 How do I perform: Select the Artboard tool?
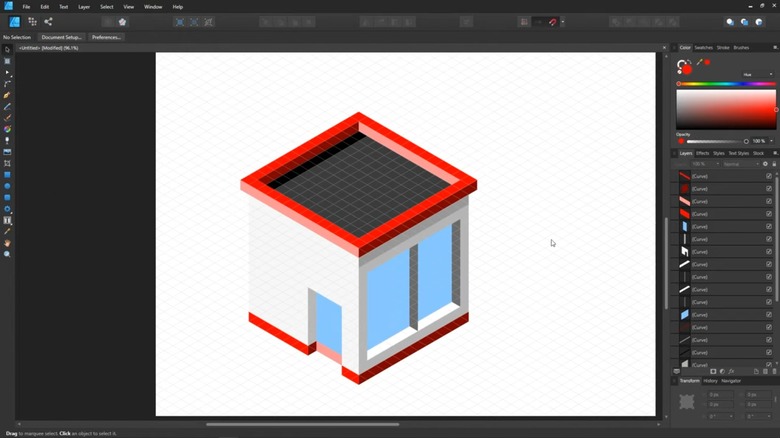7,61
